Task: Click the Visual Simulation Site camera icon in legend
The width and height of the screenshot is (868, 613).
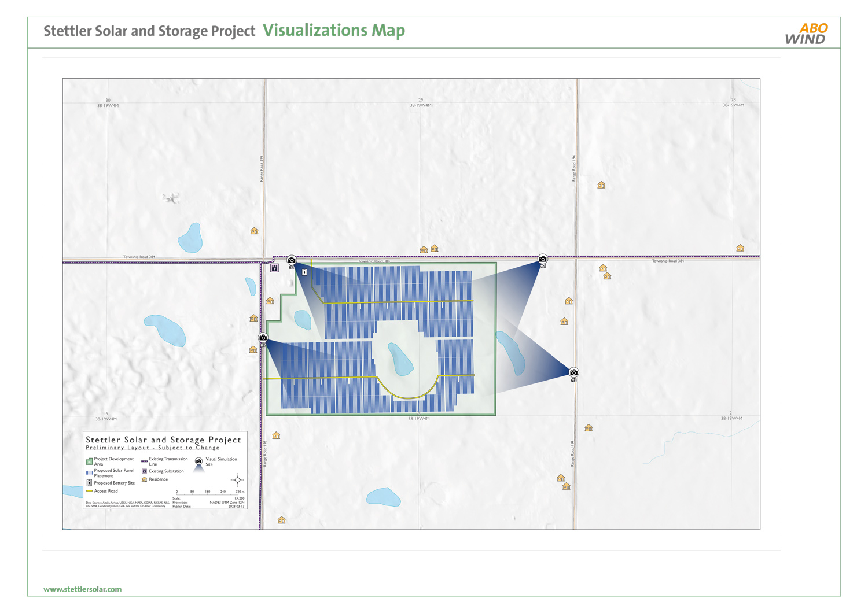Action: [x=198, y=461]
